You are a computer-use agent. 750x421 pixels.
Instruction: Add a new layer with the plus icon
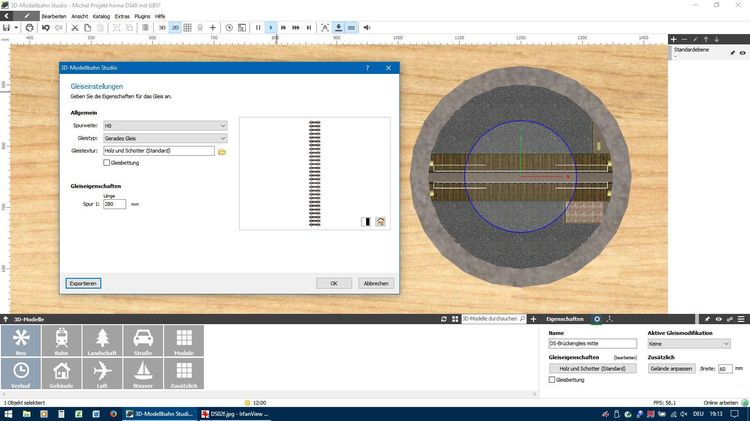(673, 39)
